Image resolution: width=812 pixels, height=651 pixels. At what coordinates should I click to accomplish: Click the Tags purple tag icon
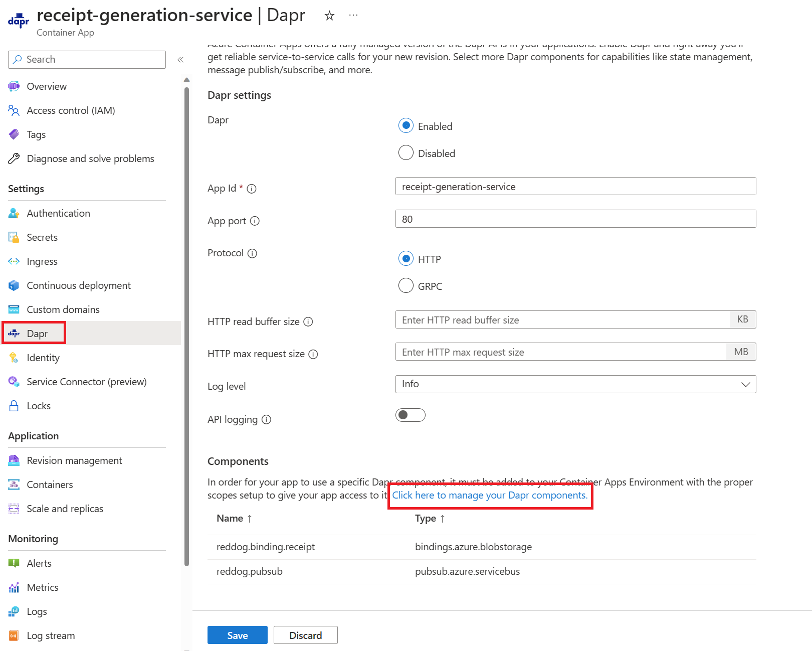pyautogui.click(x=14, y=134)
